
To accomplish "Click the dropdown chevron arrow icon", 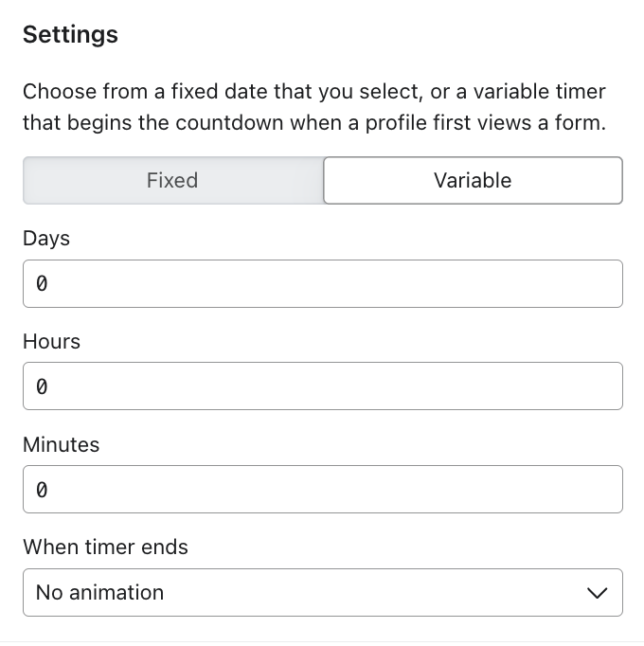I will tap(597, 593).
